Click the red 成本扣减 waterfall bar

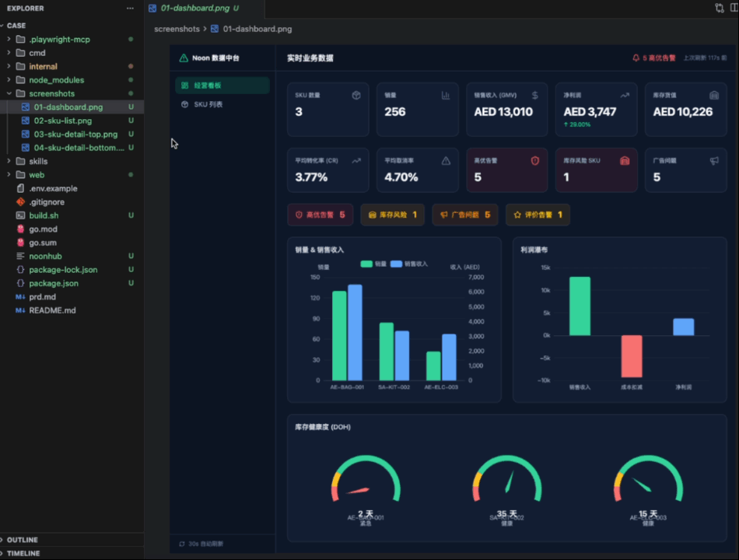(632, 356)
